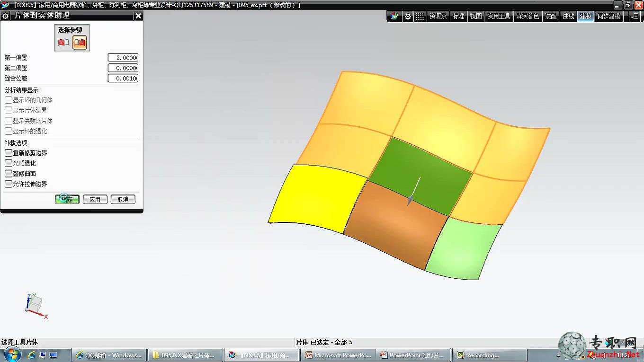Switch to the 同步建模 tab
644x362 pixels.
click(608, 16)
